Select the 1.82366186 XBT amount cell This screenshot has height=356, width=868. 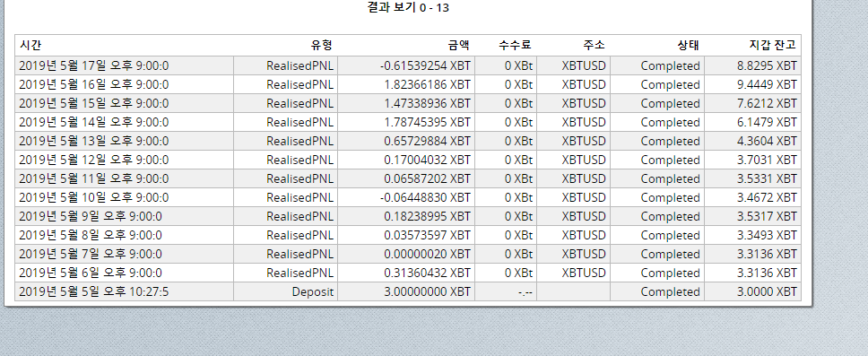406,84
